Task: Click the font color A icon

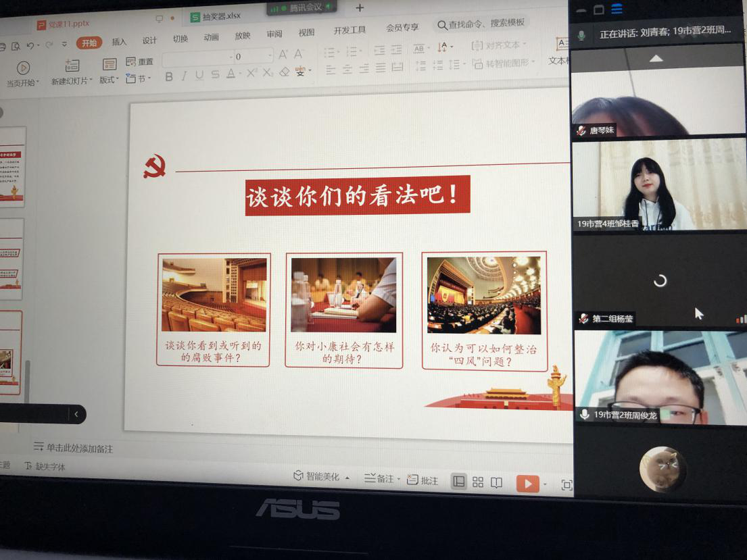Action: coord(231,74)
